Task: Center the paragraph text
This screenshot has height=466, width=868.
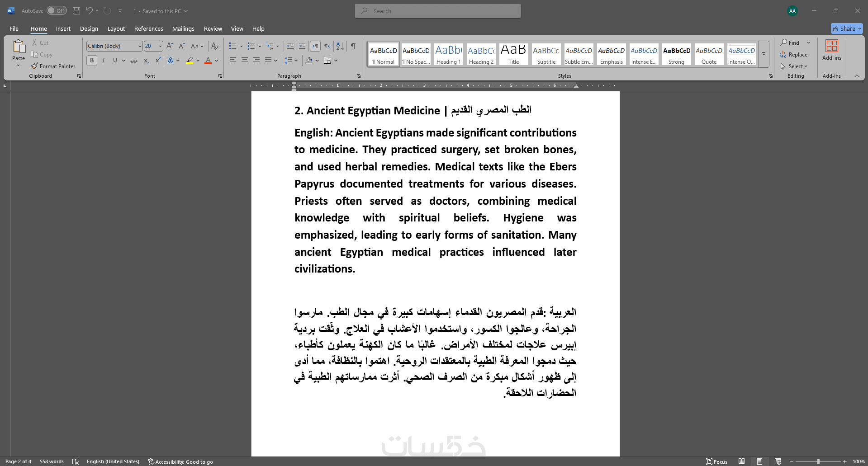Action: (245, 61)
